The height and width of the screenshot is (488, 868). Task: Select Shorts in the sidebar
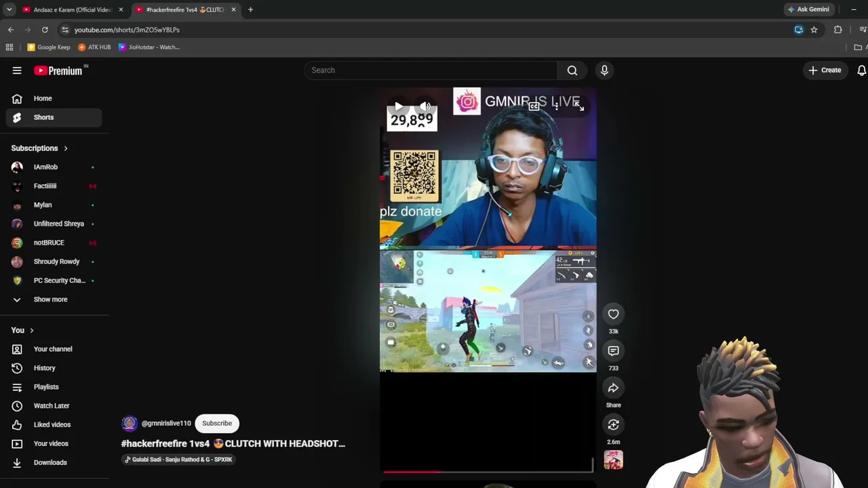point(54,117)
